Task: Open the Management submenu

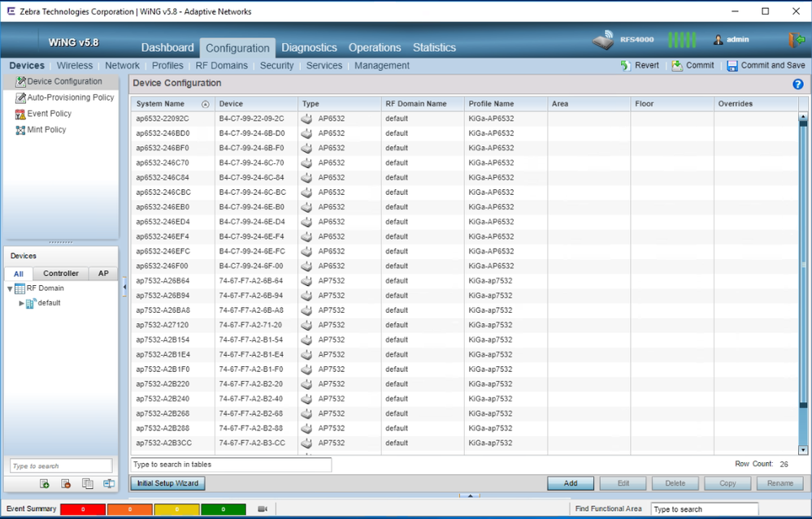Action: pyautogui.click(x=382, y=66)
